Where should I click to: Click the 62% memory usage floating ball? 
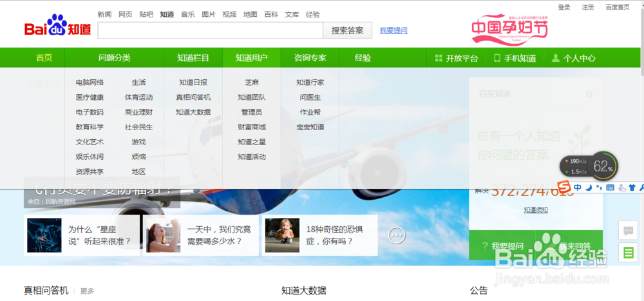tap(603, 166)
